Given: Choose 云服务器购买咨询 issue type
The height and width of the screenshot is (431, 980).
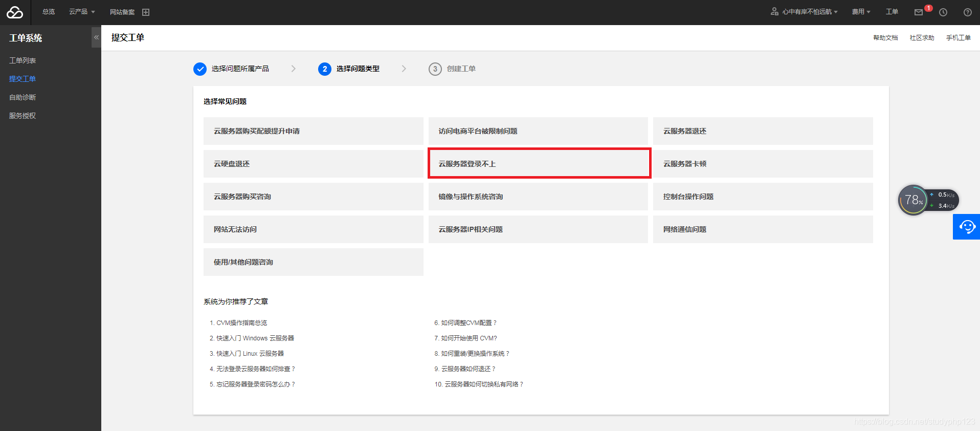Looking at the screenshot, I should coord(314,197).
